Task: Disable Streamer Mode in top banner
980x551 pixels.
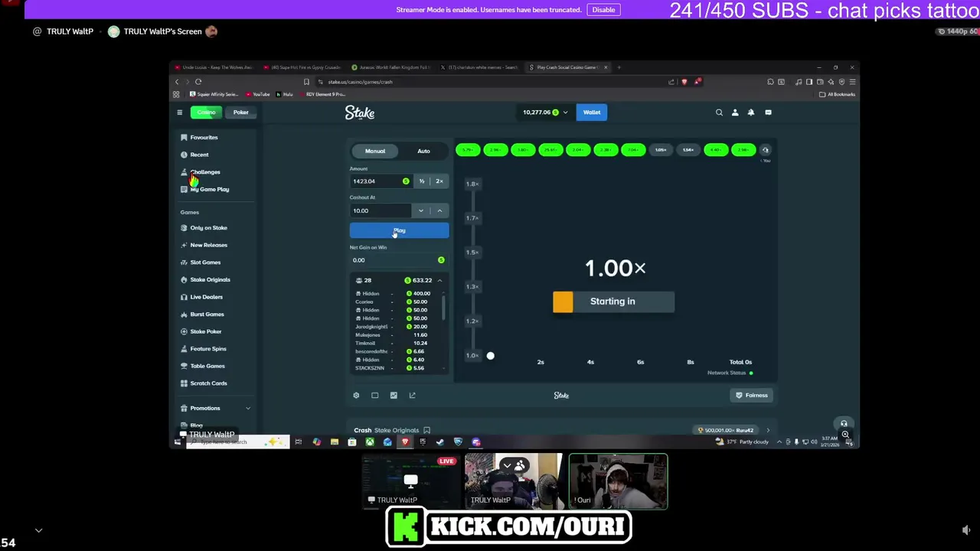Action: point(603,10)
